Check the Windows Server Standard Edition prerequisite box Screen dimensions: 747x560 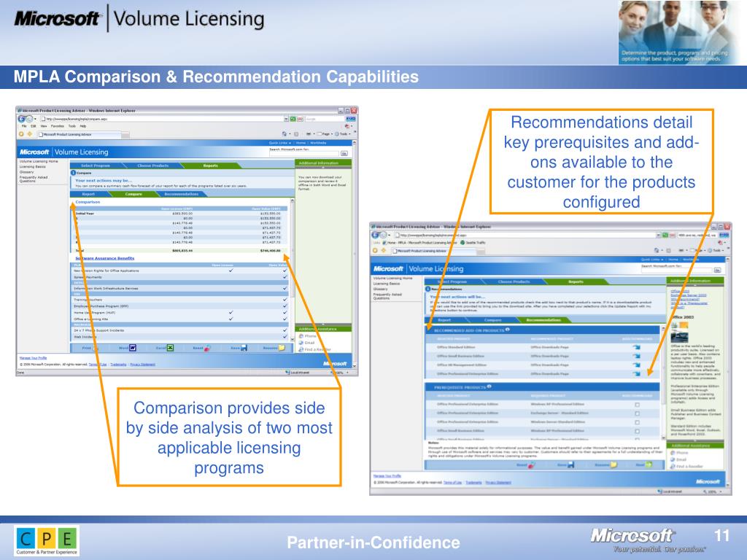[638, 422]
